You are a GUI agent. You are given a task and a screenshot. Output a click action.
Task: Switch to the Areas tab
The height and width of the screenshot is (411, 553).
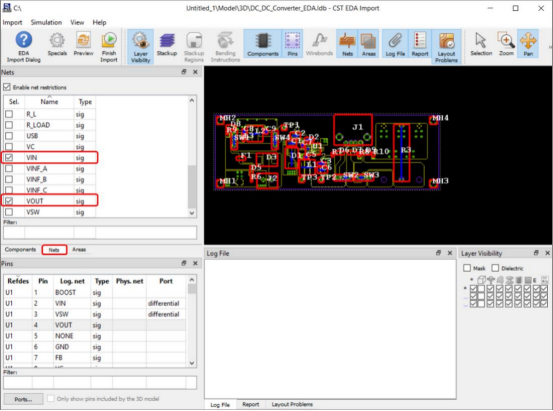tap(79, 250)
